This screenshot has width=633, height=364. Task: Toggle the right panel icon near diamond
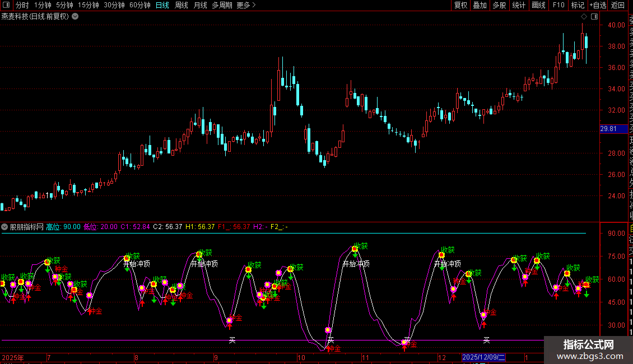(592, 16)
